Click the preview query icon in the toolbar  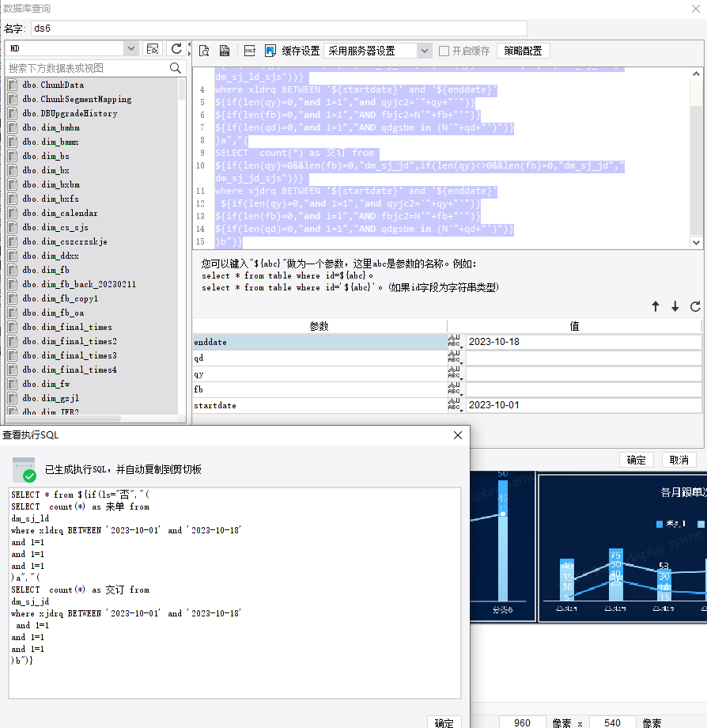coord(204,51)
